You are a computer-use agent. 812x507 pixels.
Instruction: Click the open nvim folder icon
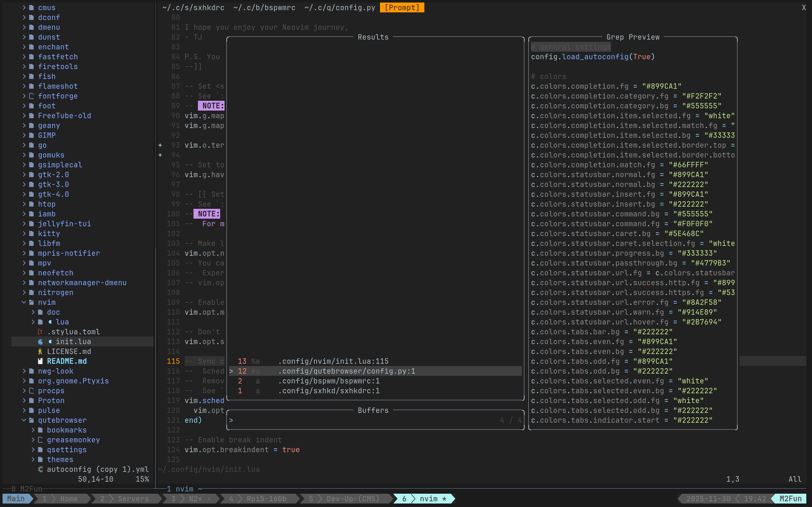tap(31, 302)
